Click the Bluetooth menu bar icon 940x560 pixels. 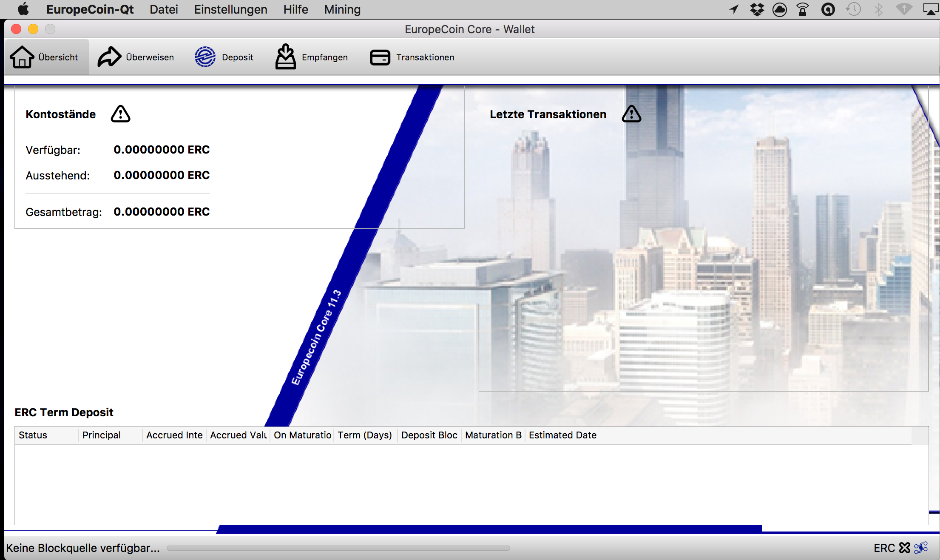pyautogui.click(x=879, y=9)
